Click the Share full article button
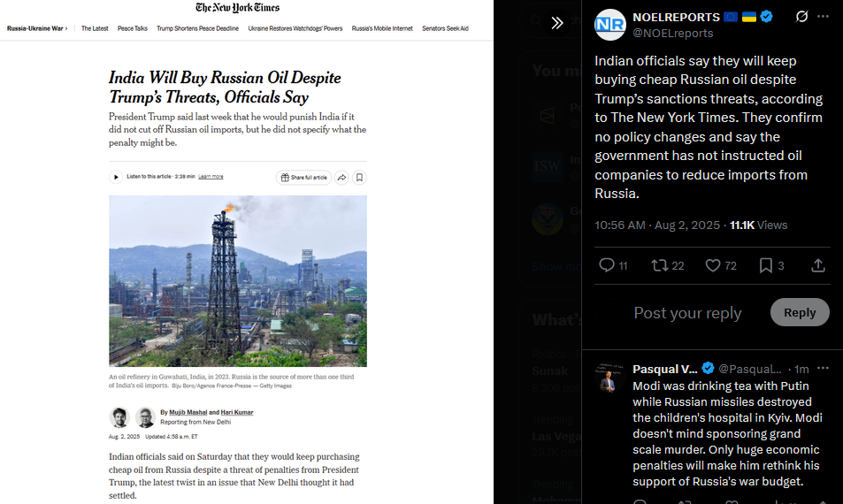 point(303,178)
